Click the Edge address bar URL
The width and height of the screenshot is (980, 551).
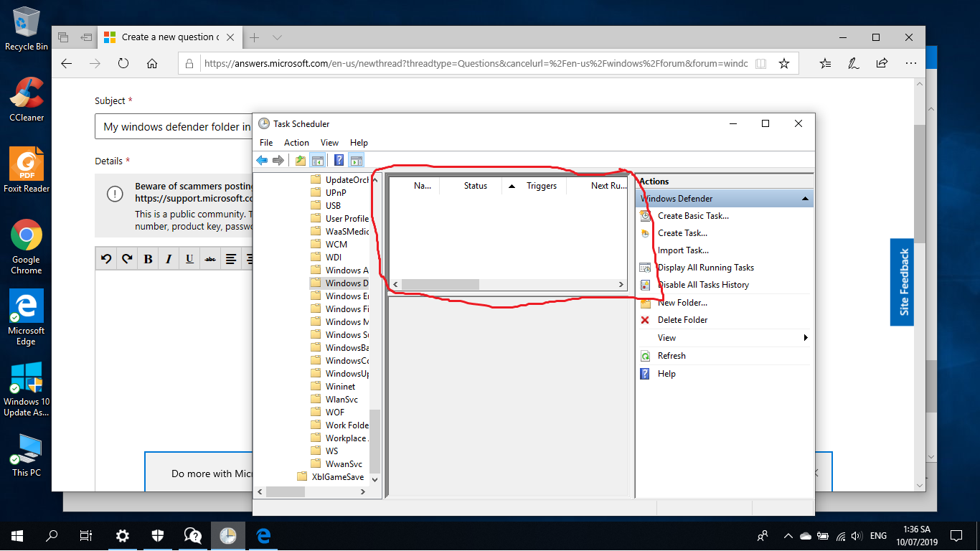tap(476, 63)
